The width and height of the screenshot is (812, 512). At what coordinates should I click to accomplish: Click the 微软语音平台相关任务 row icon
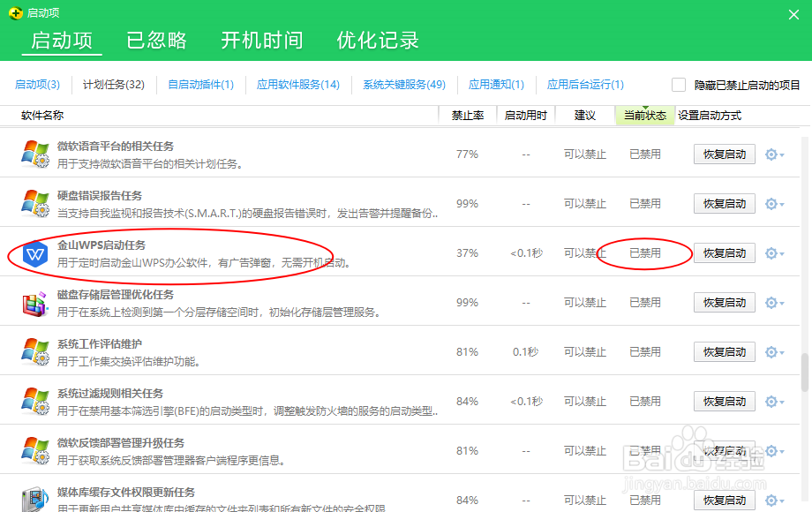coord(35,154)
